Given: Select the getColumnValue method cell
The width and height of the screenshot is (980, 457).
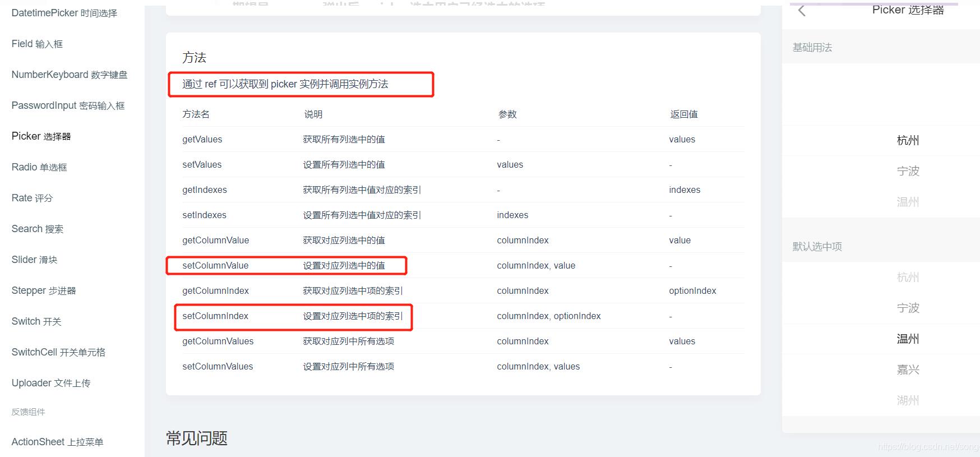Looking at the screenshot, I should (215, 241).
